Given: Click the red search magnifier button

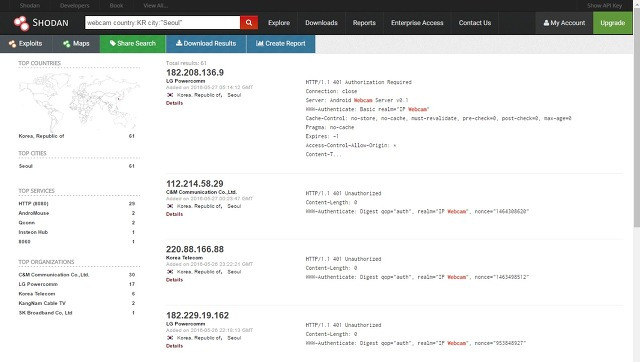Looking at the screenshot, I should click(249, 22).
